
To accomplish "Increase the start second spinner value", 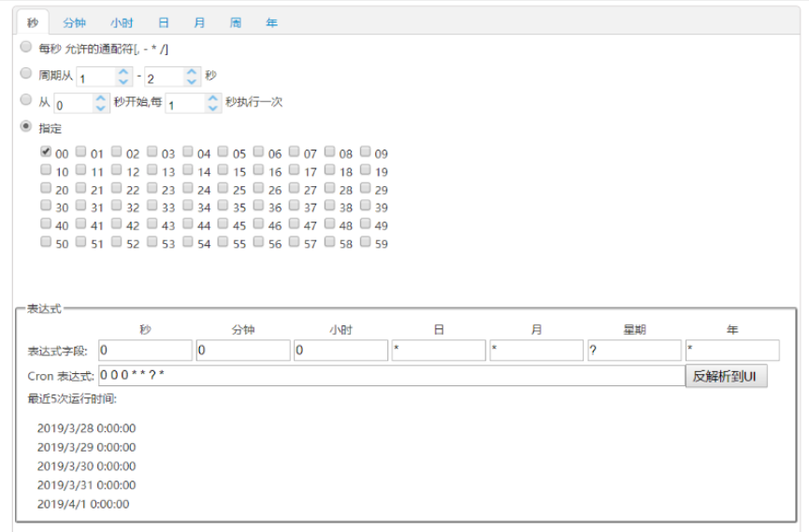I will point(101,98).
